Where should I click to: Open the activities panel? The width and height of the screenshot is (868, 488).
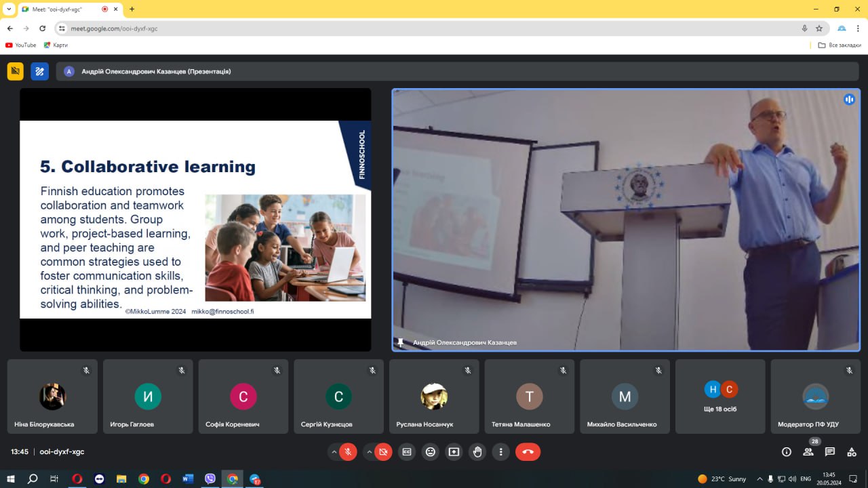(852, 451)
